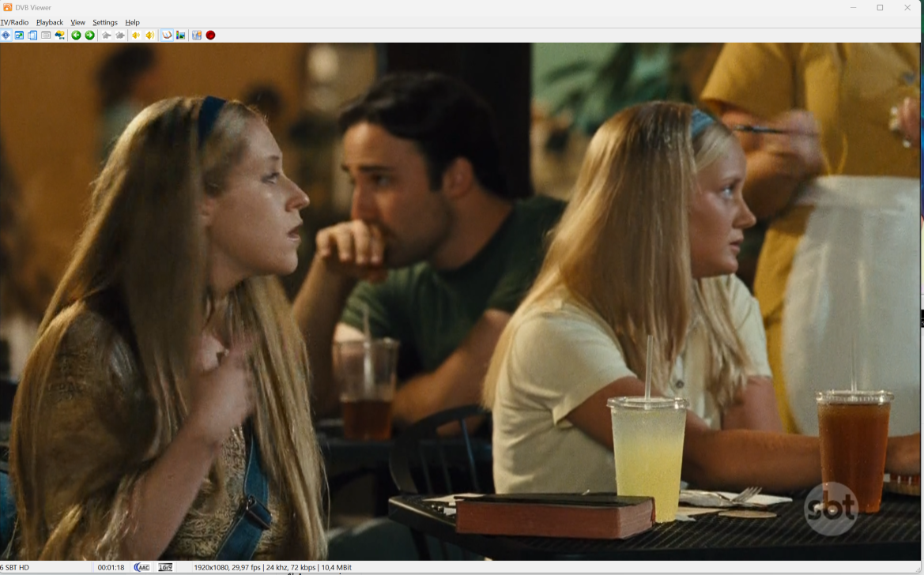Go to previous channel green arrow
Viewport: 924px width, 575px height.
coord(76,36)
